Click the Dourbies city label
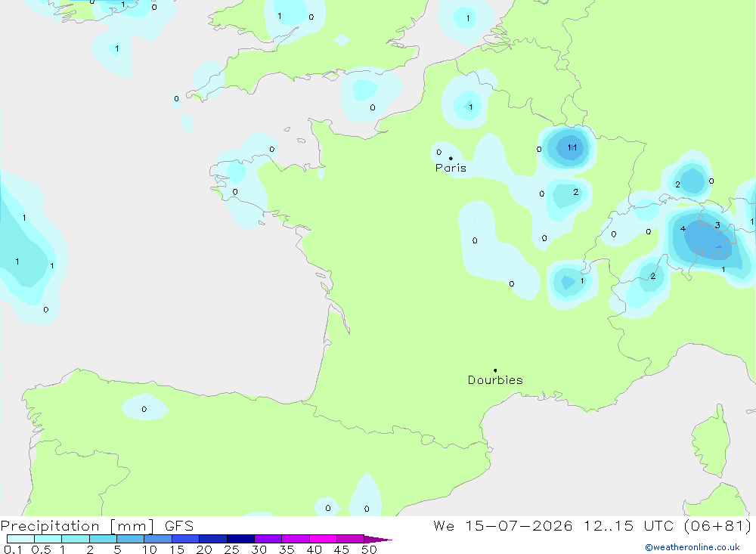Viewport: 756px width, 554px height. click(495, 380)
